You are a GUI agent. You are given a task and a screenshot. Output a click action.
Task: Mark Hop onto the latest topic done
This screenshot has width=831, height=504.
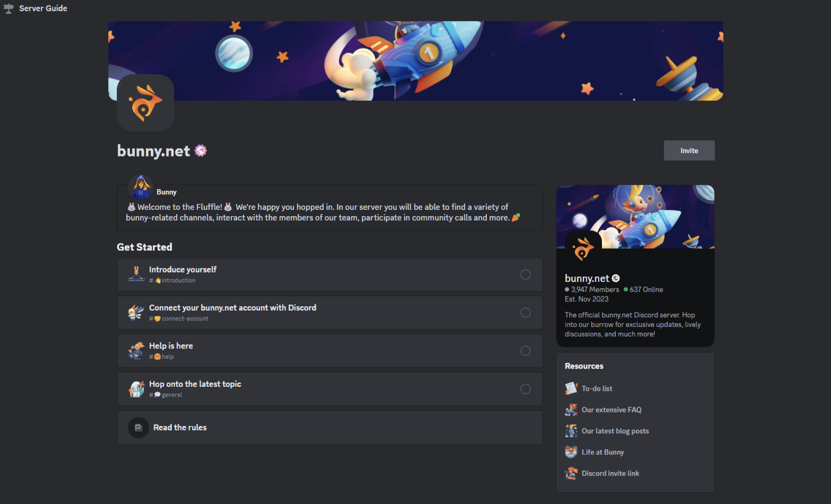point(526,389)
